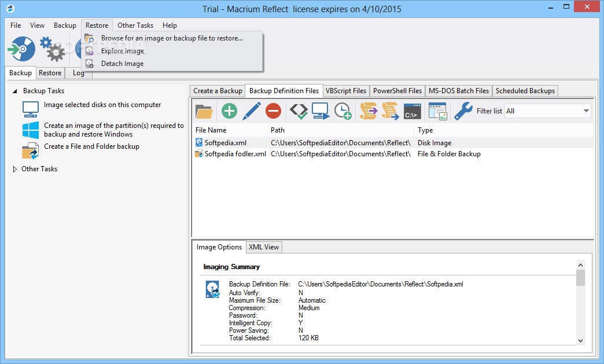
Task: Click the Macrium Reflect app icon in title bar
Action: [x=10, y=9]
